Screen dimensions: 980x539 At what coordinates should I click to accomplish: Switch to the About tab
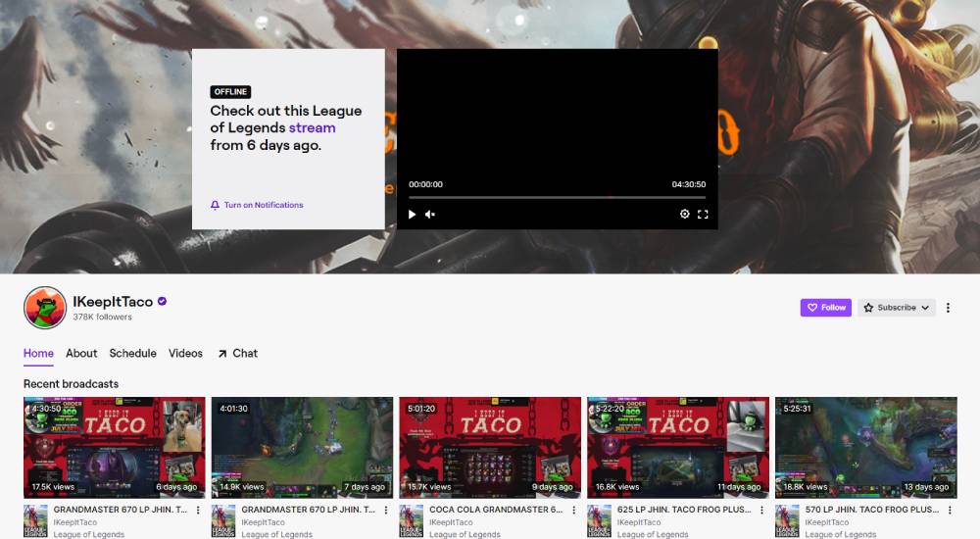click(x=81, y=353)
